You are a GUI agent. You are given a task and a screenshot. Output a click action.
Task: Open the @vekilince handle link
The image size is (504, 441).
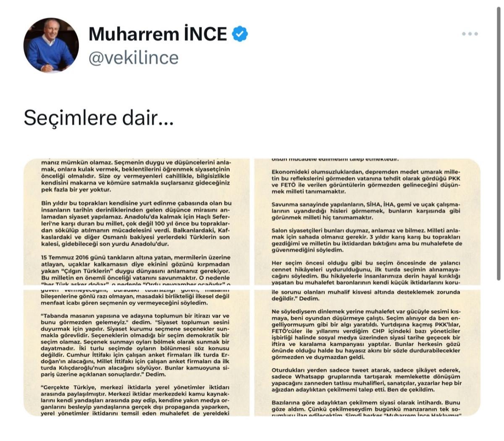pos(134,58)
